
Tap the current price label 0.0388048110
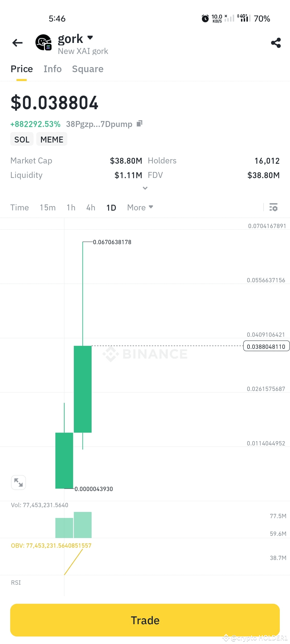click(x=266, y=346)
